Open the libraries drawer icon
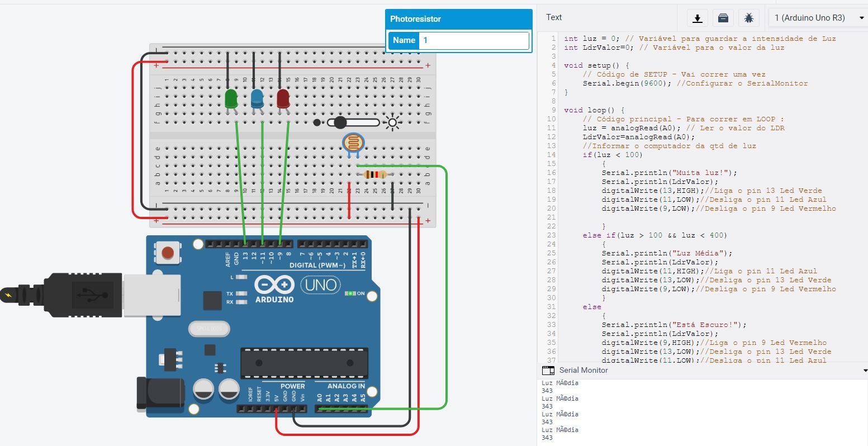This screenshot has height=446, width=868. pyautogui.click(x=723, y=18)
